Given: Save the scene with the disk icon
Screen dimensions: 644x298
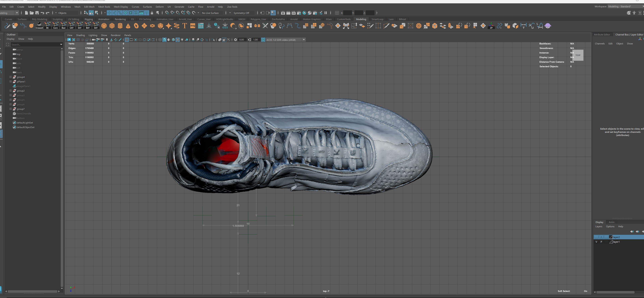Looking at the screenshot, I should point(37,13).
